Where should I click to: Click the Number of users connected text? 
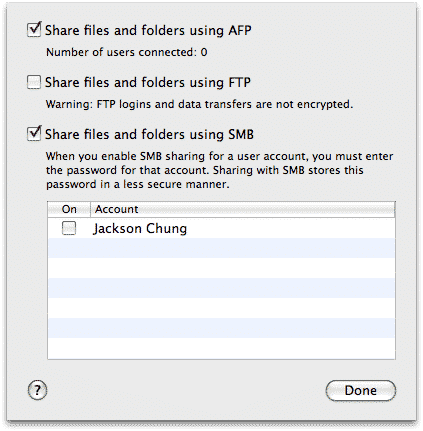tap(127, 52)
